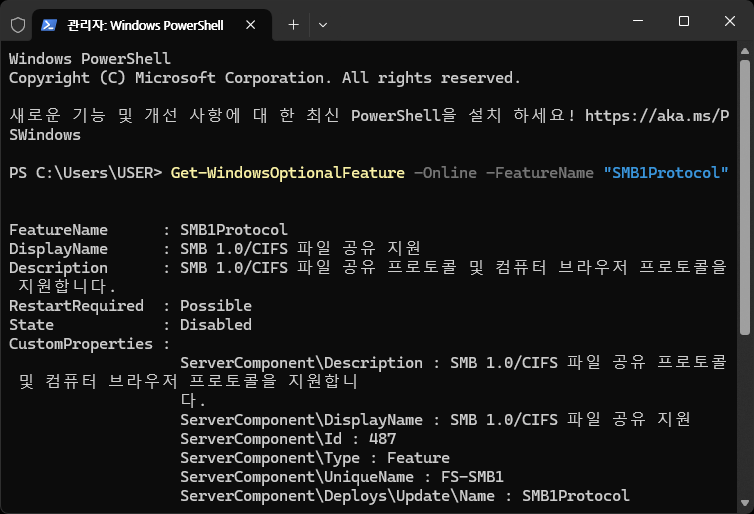Click the PS C:\Users\USER> prompt
This screenshot has height=514, width=754.
point(86,173)
